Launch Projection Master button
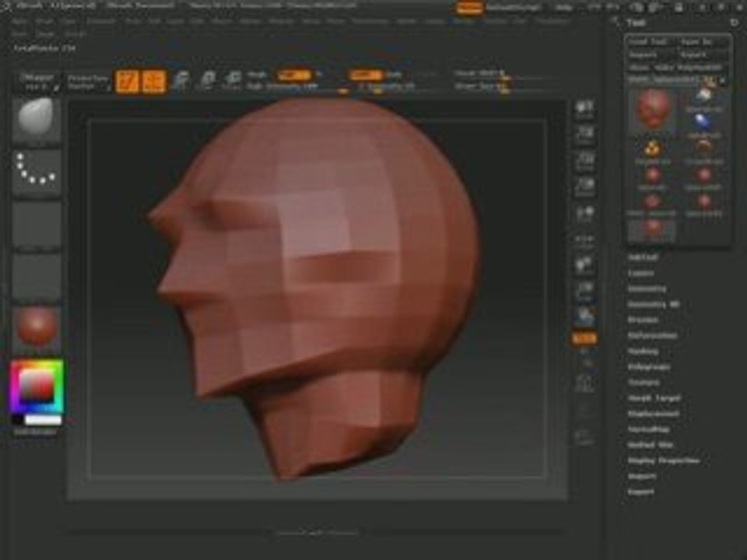Image resolution: width=747 pixels, height=560 pixels. (x=89, y=82)
